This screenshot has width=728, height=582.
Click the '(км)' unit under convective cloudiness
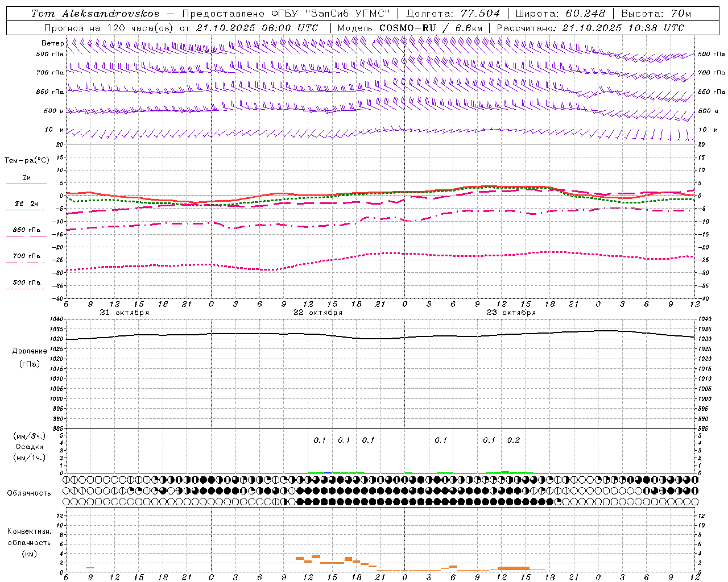click(29, 554)
